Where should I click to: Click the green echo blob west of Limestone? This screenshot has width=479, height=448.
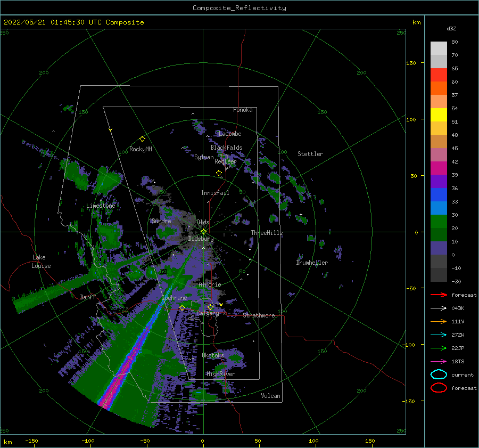click(74, 176)
